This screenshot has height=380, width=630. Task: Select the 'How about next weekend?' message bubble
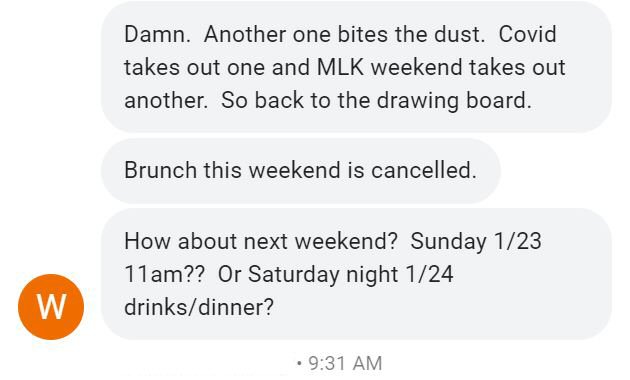356,274
